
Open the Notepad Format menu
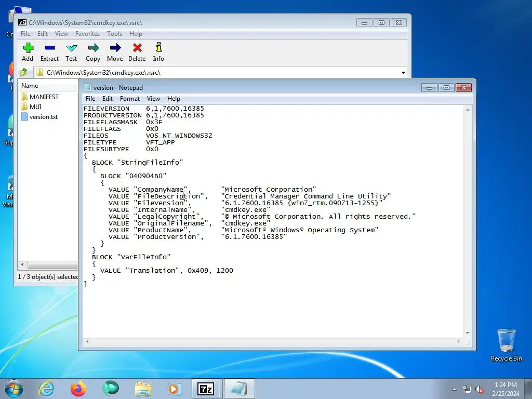tap(130, 99)
